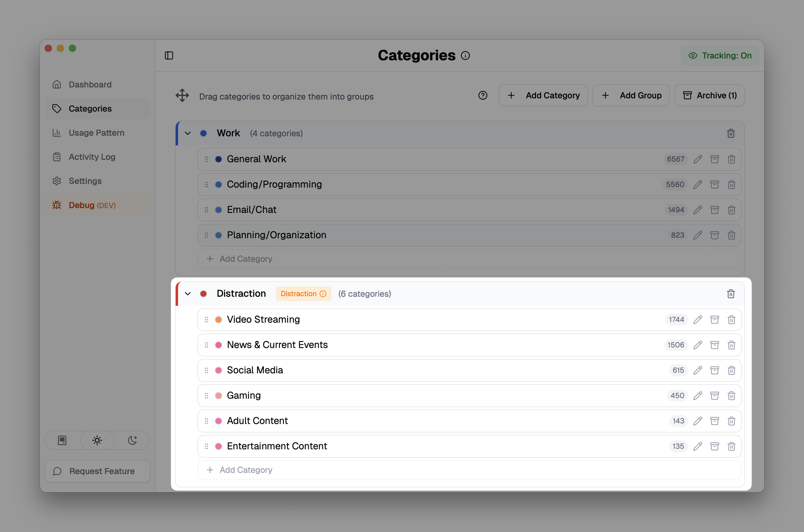This screenshot has width=804, height=532.
Task: Open Usage Pattern in the sidebar
Action: coord(97,133)
